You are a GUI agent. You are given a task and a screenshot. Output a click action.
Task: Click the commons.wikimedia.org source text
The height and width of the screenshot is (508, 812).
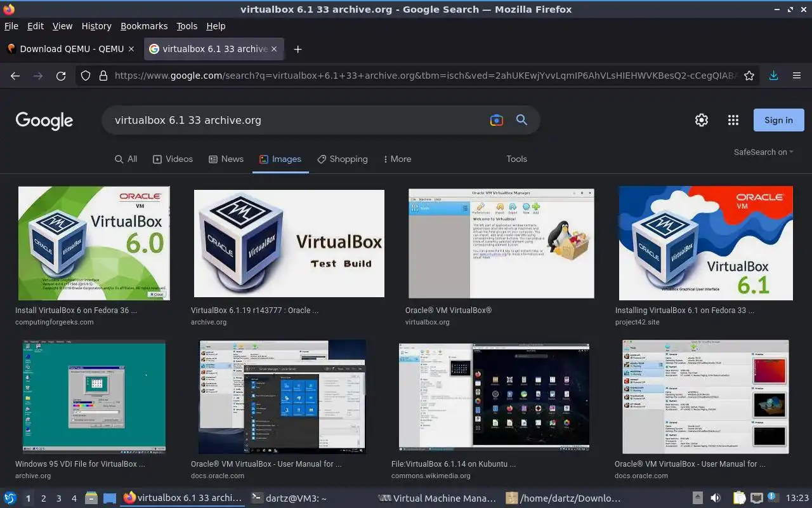pos(431,476)
